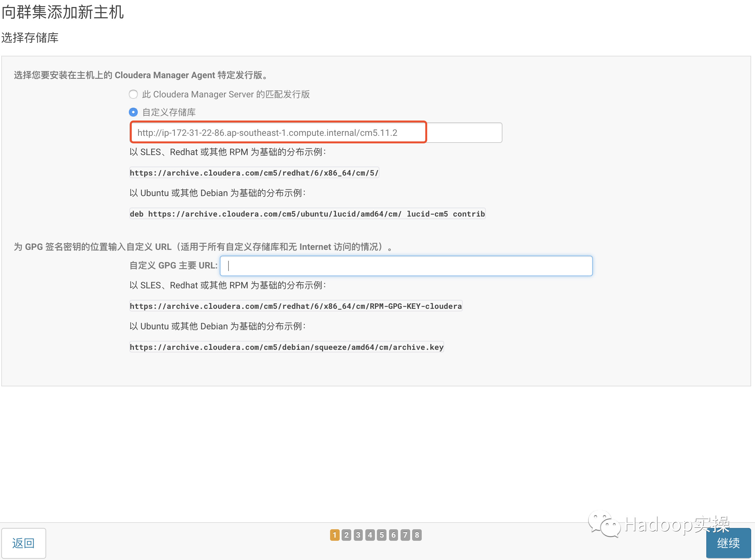Click the debian squeeze archive.key example URL
Screen dimensions: 755x560
coord(287,347)
